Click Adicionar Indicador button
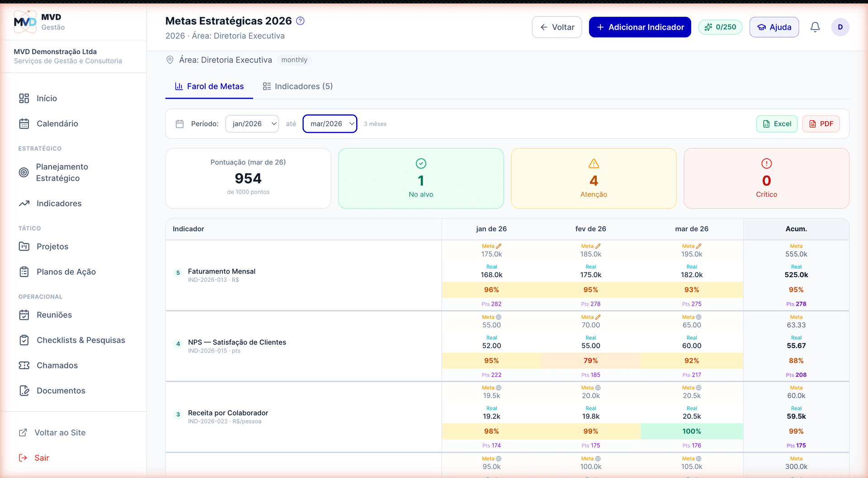The height and width of the screenshot is (478, 868). click(640, 27)
